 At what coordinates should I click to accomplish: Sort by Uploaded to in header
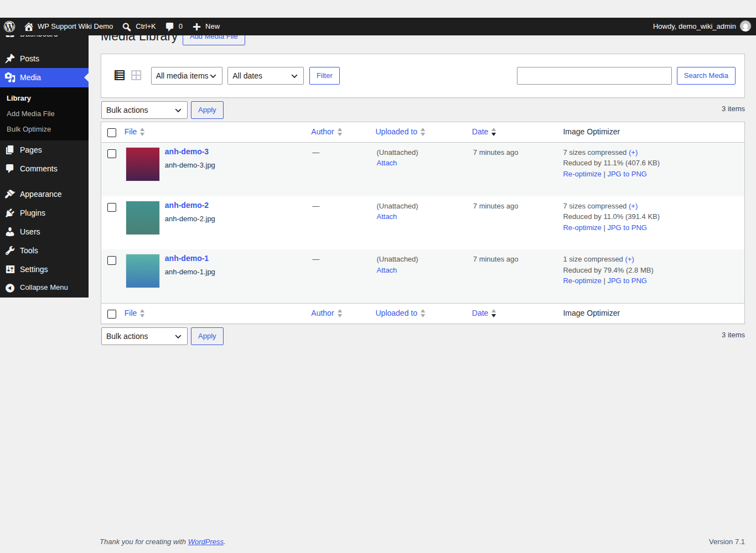pyautogui.click(x=401, y=132)
